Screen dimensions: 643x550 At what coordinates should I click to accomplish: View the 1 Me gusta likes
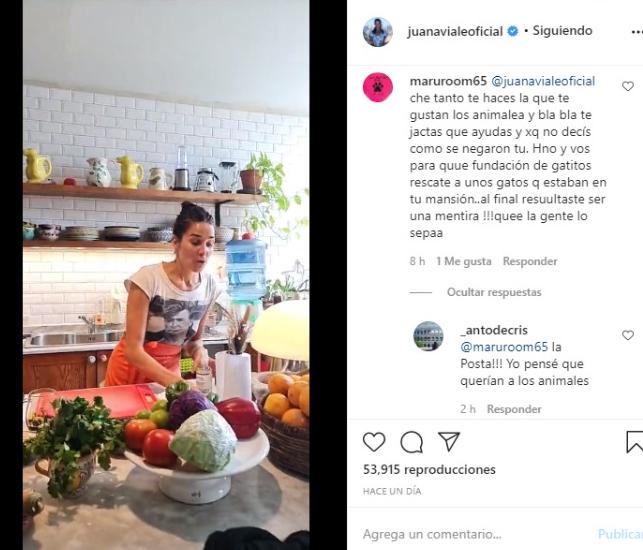point(464,261)
